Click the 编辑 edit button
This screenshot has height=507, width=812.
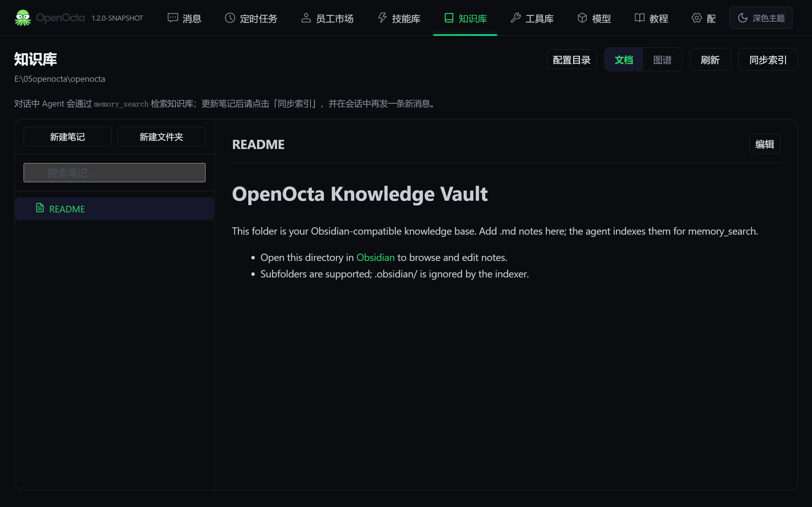point(764,144)
